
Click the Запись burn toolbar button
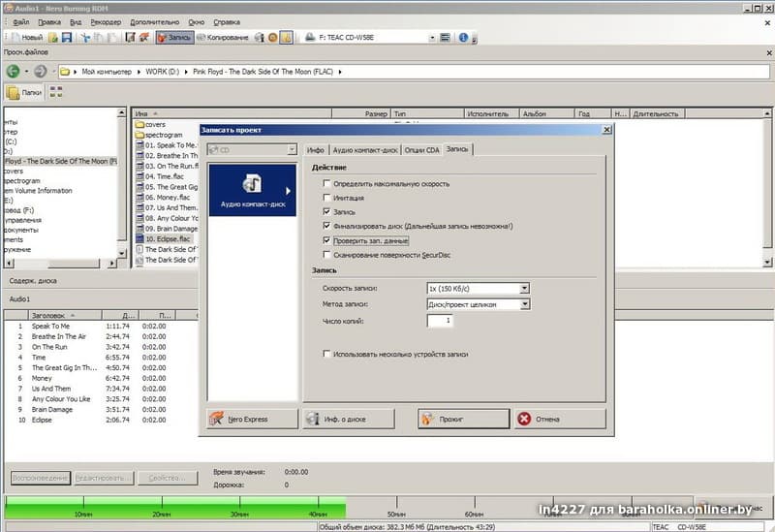coord(174,37)
